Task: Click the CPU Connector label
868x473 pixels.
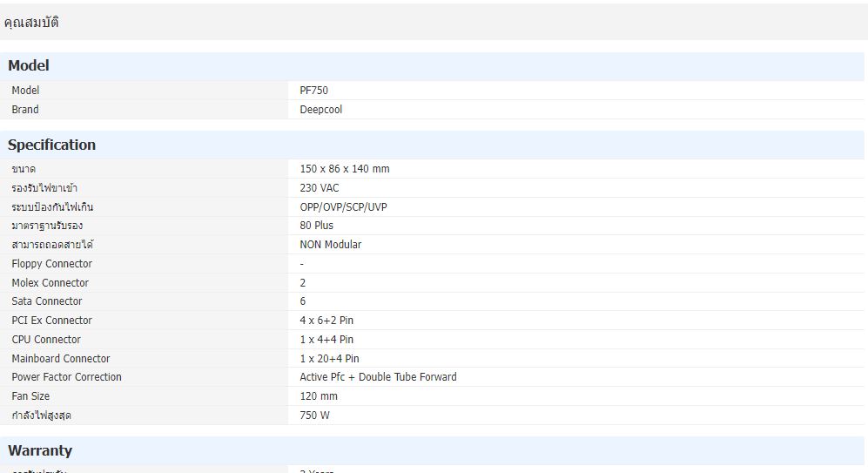Action: (x=46, y=340)
